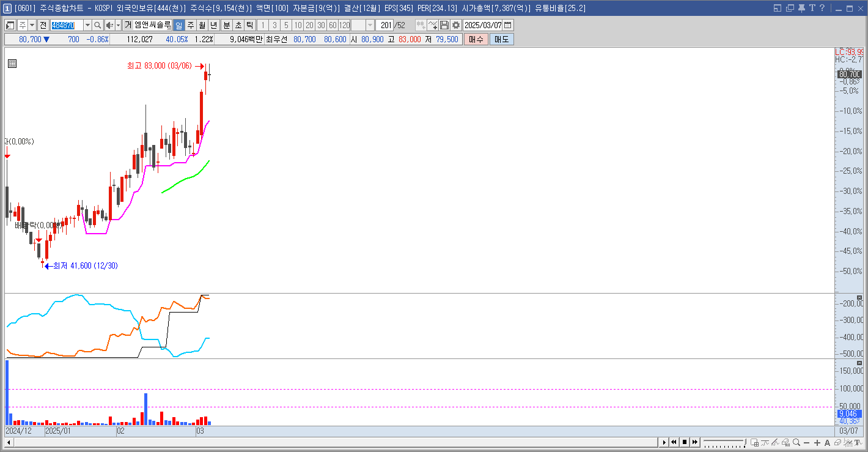
Task: Click the 최고 83,000 (03/06) label
Action: [x=159, y=65]
